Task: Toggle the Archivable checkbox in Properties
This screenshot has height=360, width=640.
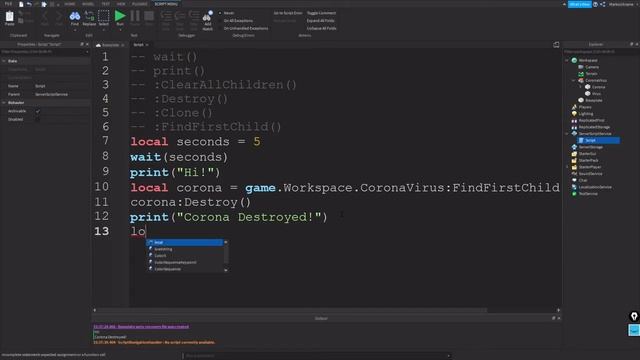Action: 38,111
